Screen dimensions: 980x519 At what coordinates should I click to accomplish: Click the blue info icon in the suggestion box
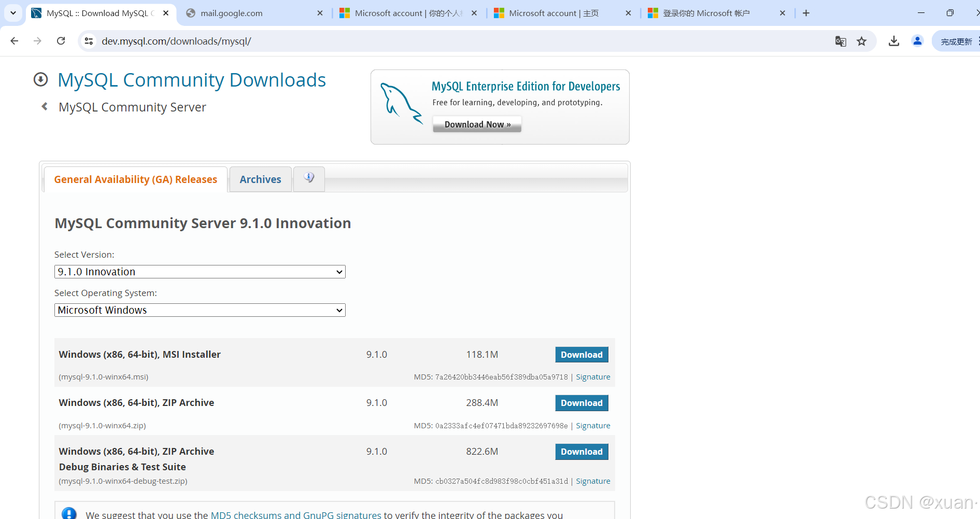point(70,513)
